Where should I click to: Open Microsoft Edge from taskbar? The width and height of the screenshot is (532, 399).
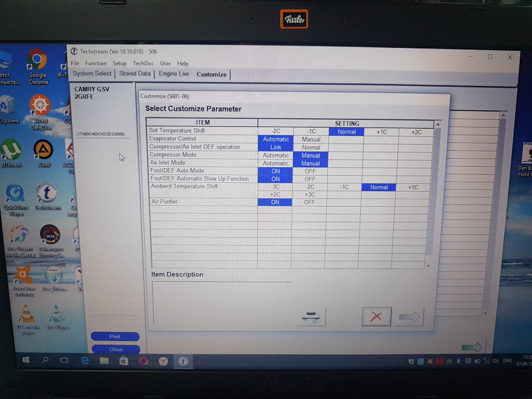(x=85, y=361)
